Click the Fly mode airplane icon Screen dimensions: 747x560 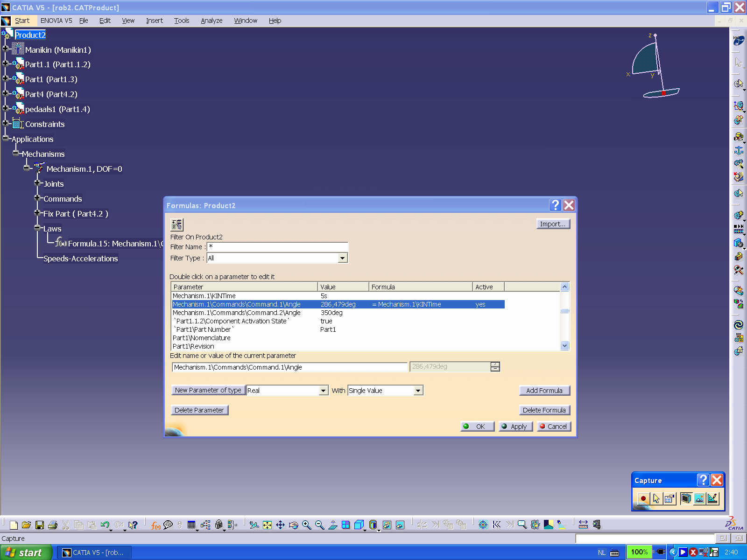(254, 525)
